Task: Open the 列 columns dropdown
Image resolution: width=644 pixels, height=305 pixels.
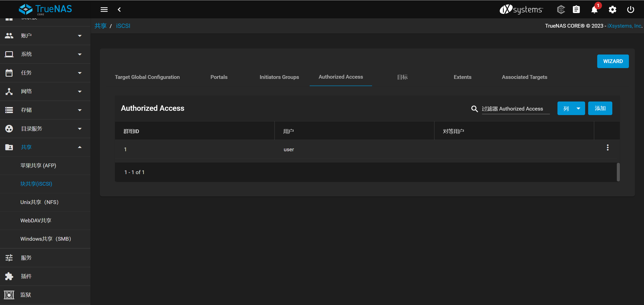Action: coord(571,109)
